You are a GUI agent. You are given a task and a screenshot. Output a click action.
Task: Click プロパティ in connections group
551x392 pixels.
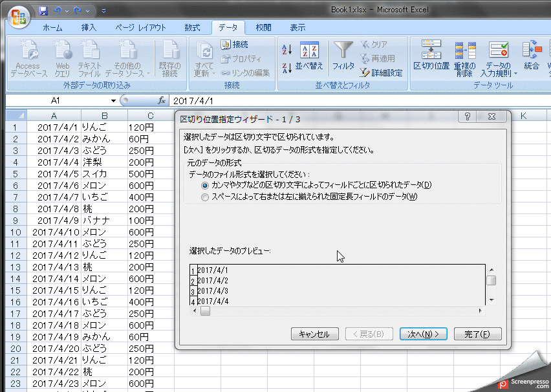(241, 59)
